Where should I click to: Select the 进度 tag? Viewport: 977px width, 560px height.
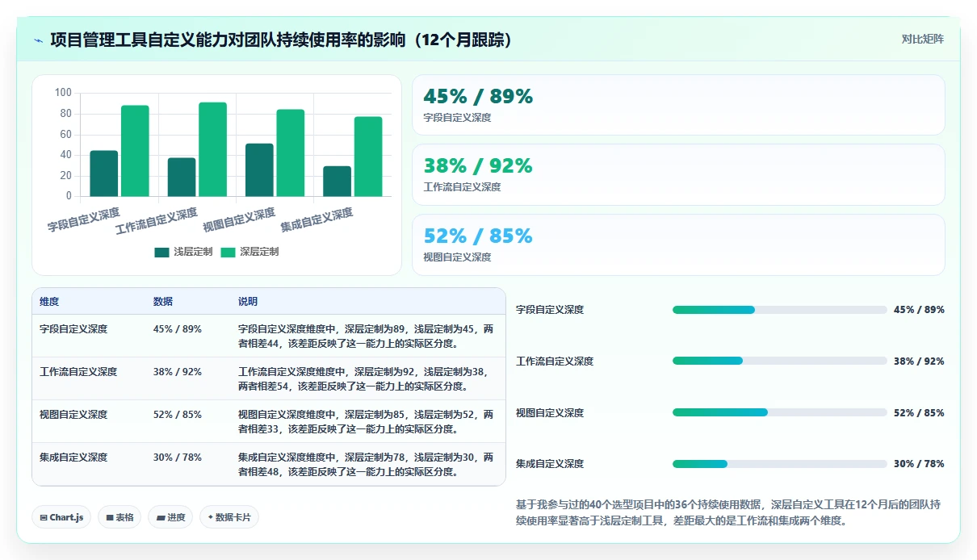pos(170,517)
